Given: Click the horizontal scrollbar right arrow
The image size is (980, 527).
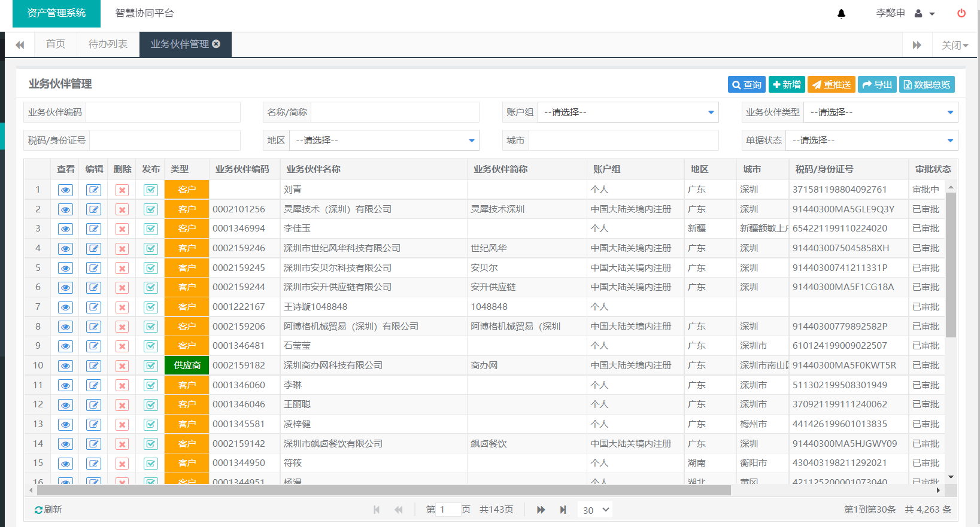Looking at the screenshot, I should click(x=938, y=491).
